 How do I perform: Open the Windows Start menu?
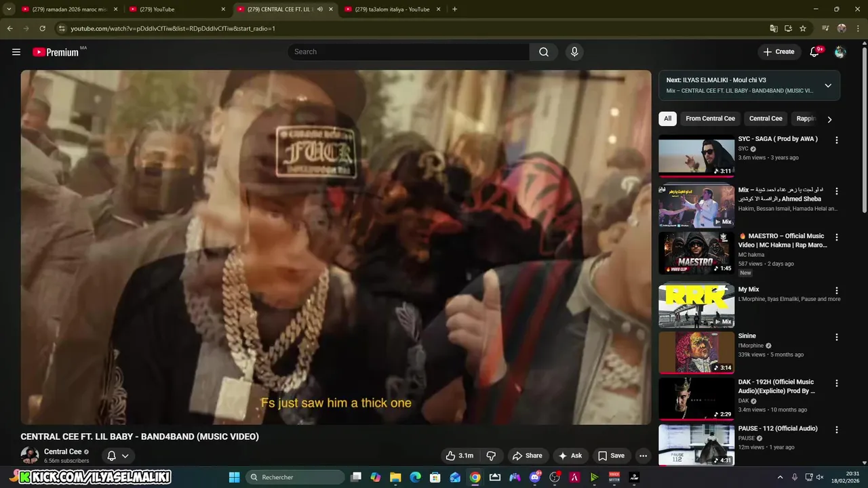(x=234, y=477)
